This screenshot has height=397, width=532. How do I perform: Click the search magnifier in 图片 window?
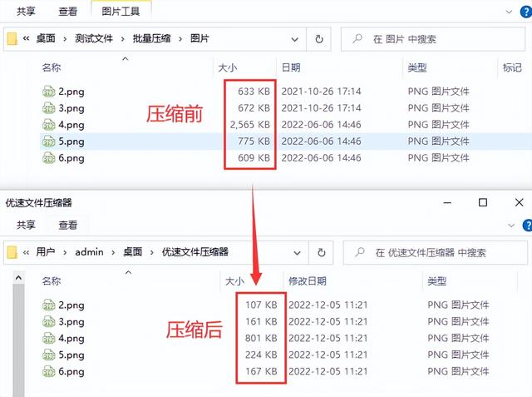click(x=357, y=39)
